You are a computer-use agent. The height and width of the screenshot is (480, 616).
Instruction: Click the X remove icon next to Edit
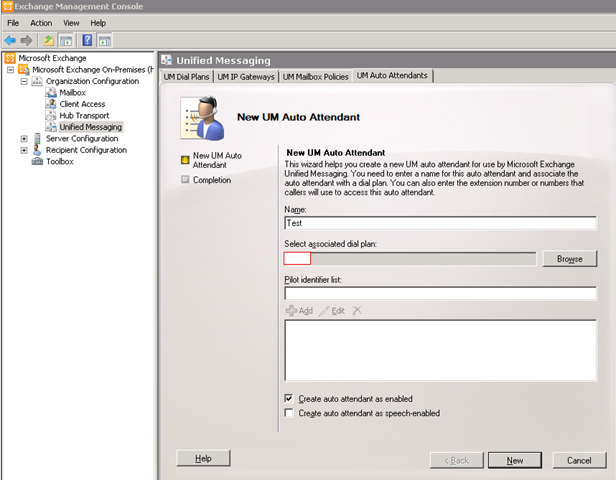click(357, 311)
